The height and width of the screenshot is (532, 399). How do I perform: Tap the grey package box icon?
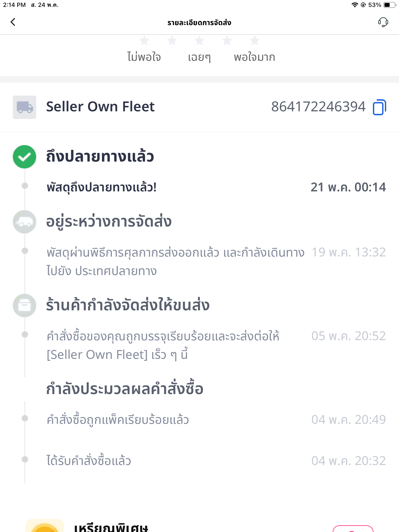coord(24,305)
